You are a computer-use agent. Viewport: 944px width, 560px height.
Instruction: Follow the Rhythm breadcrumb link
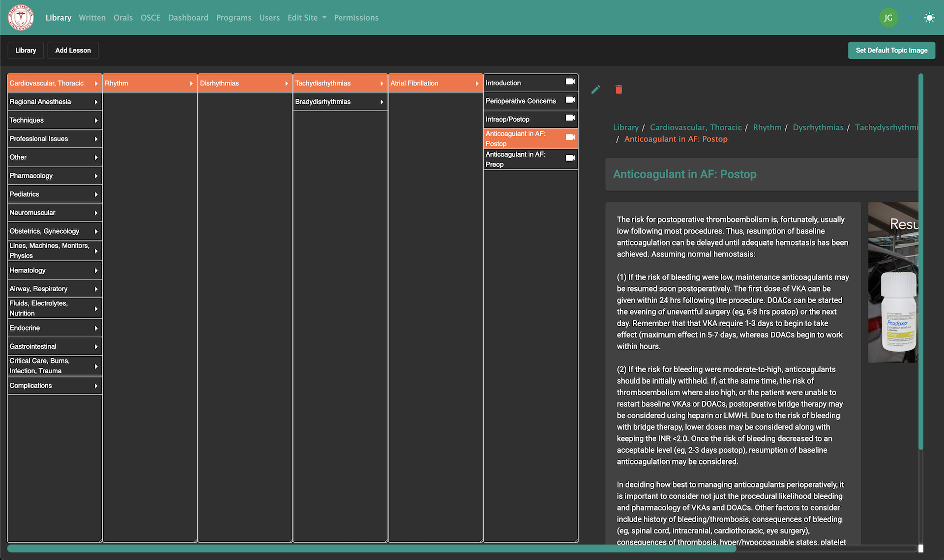tap(767, 128)
